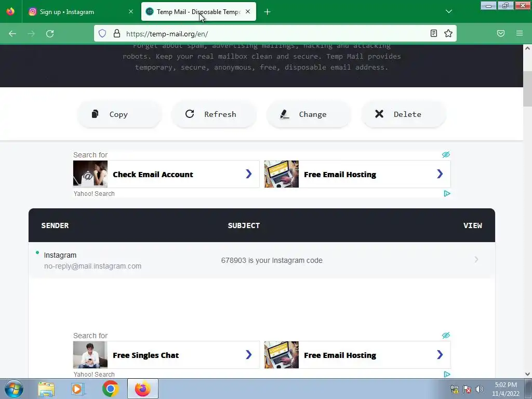Refresh the temp mail inbox
532x399 pixels.
click(x=214, y=114)
